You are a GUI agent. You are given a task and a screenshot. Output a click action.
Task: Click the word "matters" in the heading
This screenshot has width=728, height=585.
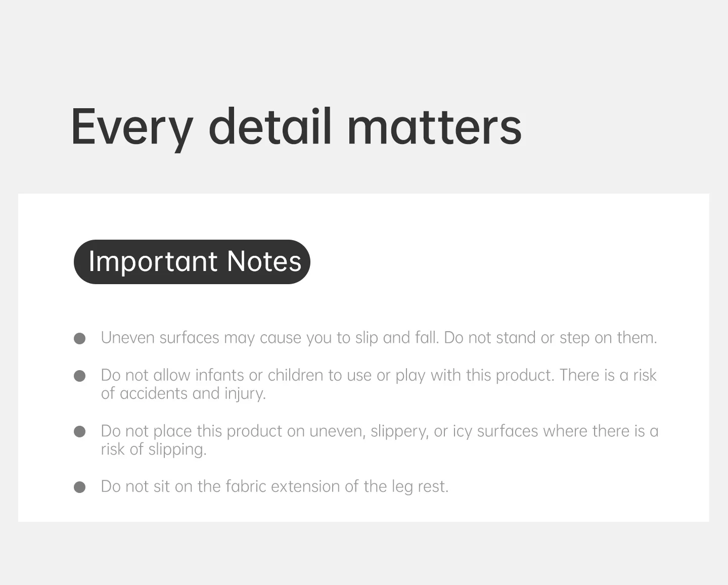434,127
